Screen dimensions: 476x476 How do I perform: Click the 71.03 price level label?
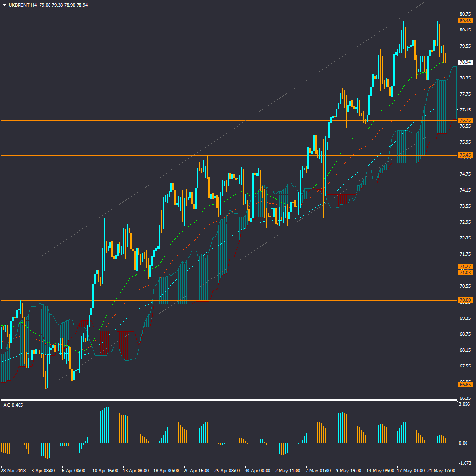coord(465,272)
